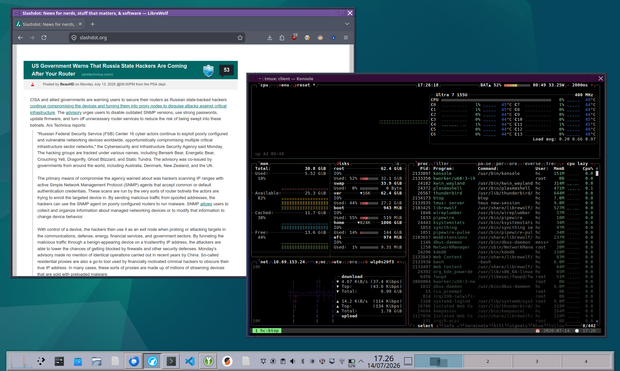The image size is (620, 371).
Task: Open file manager from taskbar
Action: point(96,361)
